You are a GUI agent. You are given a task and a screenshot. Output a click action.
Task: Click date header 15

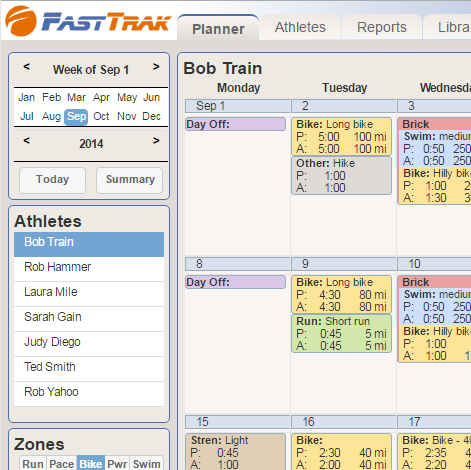(237, 422)
